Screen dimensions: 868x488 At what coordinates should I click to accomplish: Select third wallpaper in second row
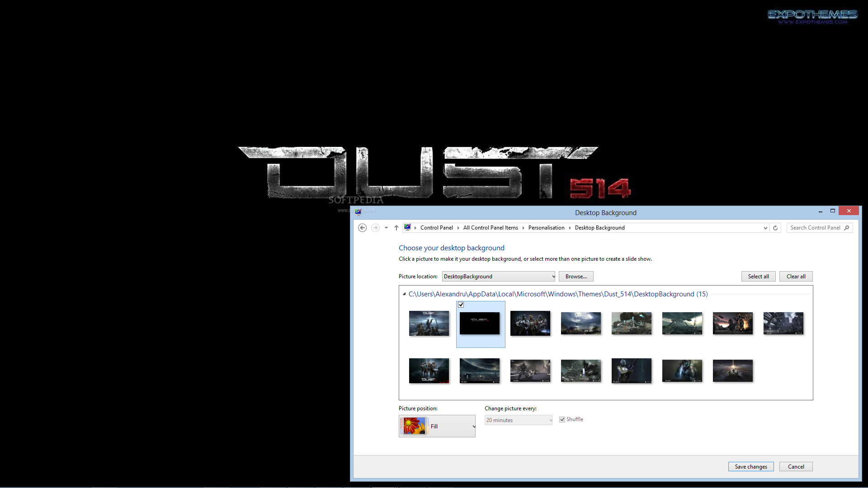[x=530, y=371]
